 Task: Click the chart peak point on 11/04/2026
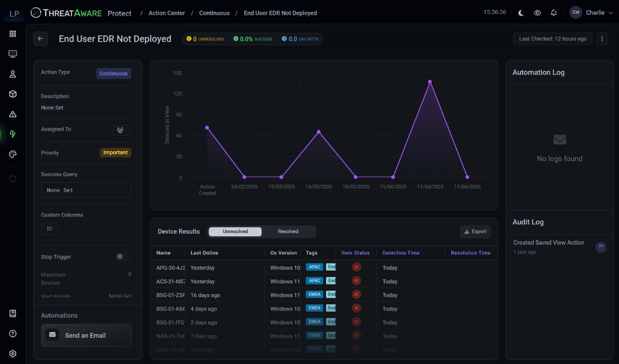click(429, 82)
